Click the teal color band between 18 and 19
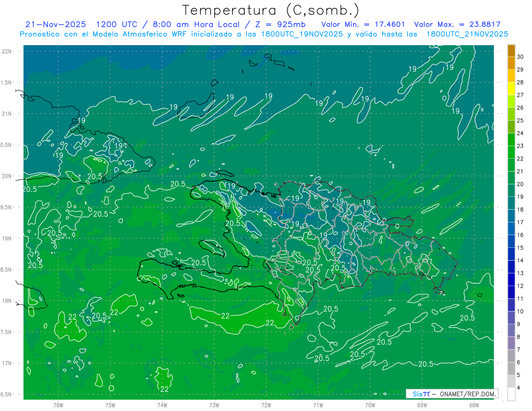Screen dimensions: 532x411 pyautogui.click(x=511, y=203)
